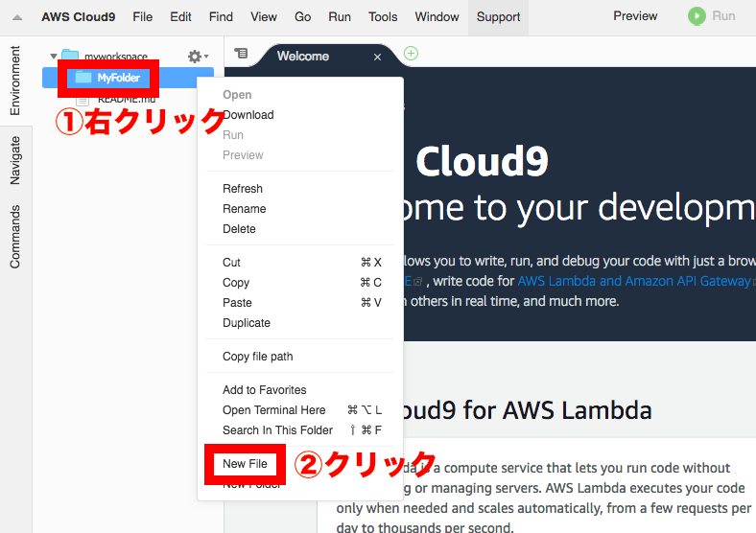Select the myworkspace root folder
This screenshot has width=756, height=533.
116,57
